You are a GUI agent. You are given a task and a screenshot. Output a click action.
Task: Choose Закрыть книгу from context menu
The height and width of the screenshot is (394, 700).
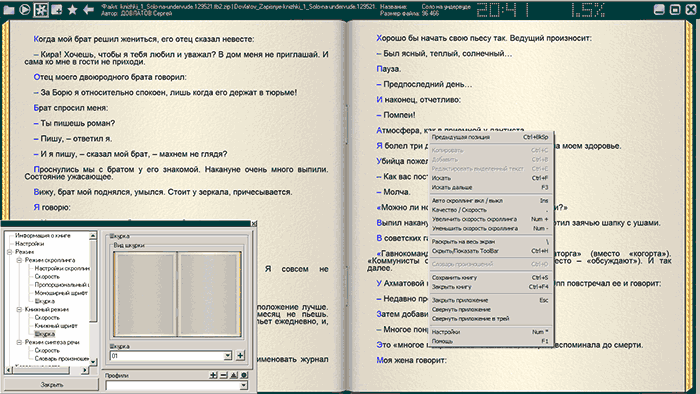(x=490, y=287)
